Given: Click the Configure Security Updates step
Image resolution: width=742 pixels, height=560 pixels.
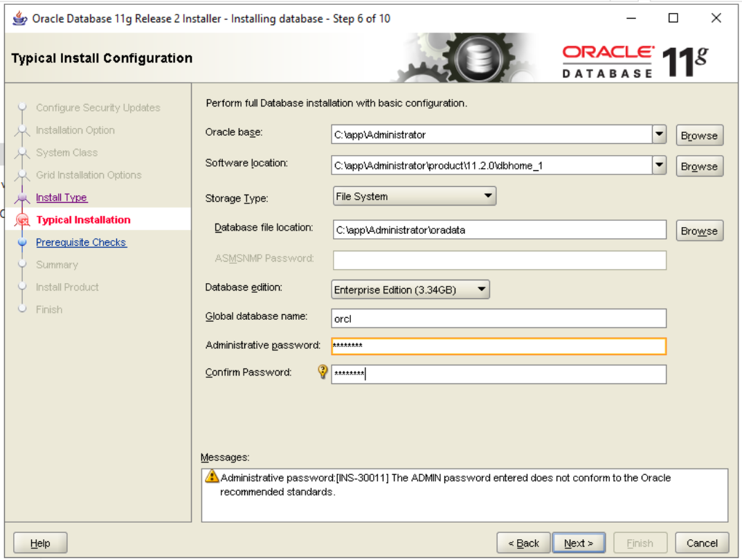Looking at the screenshot, I should [98, 108].
